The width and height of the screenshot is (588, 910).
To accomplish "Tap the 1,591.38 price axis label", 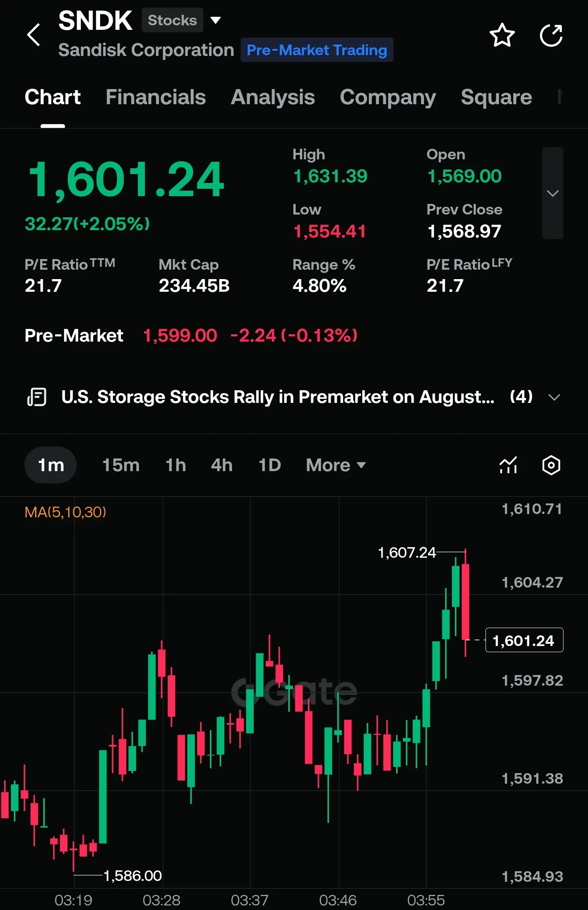I will 532,778.
